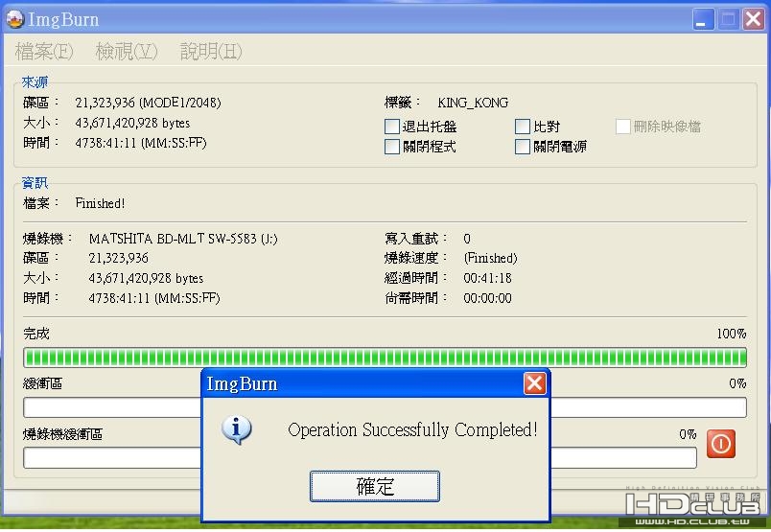Click the 確定 OK button
Screen dimensions: 771x532
click(x=375, y=486)
